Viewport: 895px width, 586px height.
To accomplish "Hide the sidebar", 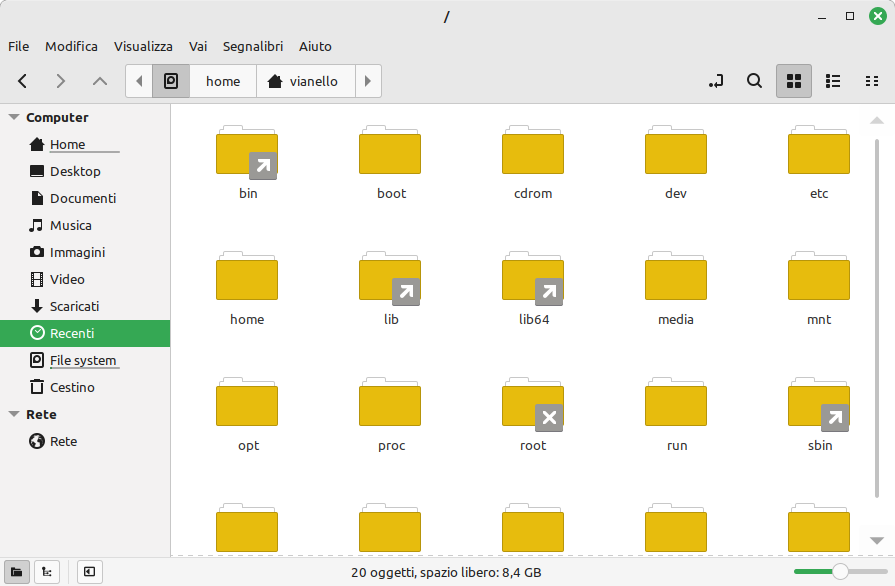I will pyautogui.click(x=90, y=572).
